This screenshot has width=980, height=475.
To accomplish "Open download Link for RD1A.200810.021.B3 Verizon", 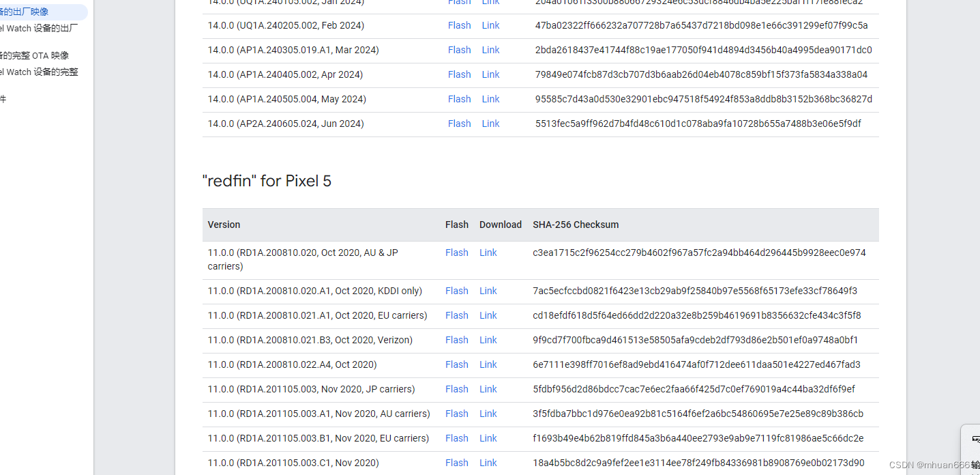I will coord(488,340).
